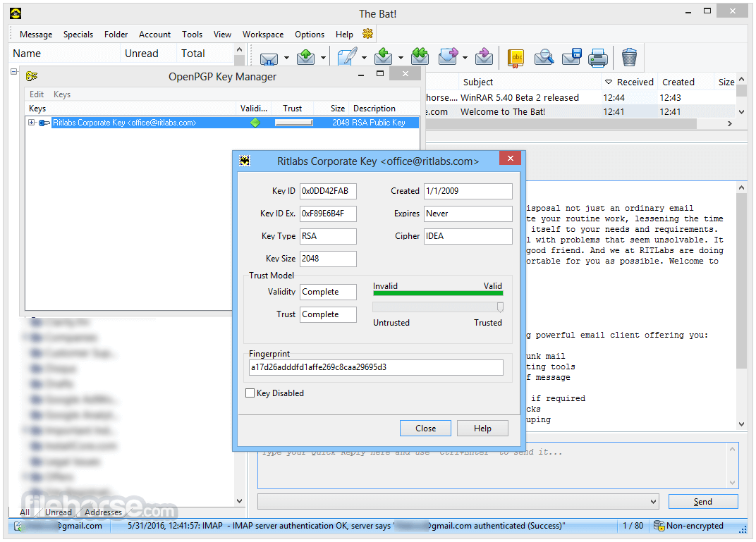The width and height of the screenshot is (756, 542).
Task: Create a new message with quill icon
Action: click(347, 57)
